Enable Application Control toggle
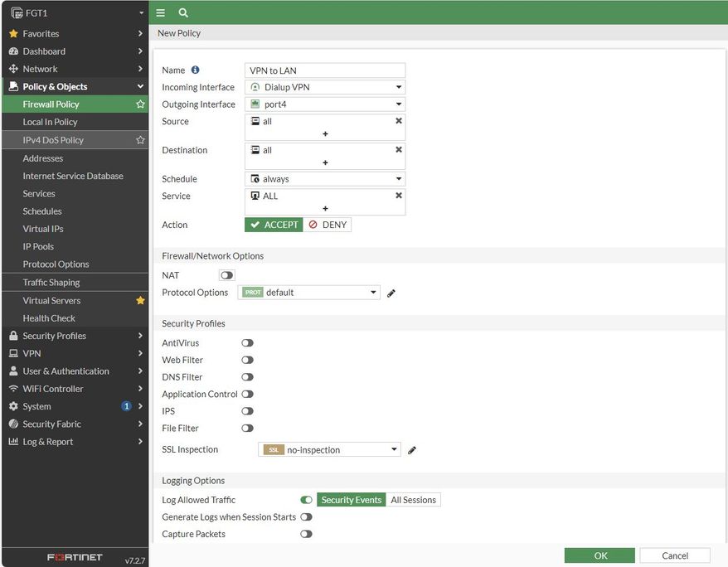Viewport: 728px width, 567px height. coord(247,395)
